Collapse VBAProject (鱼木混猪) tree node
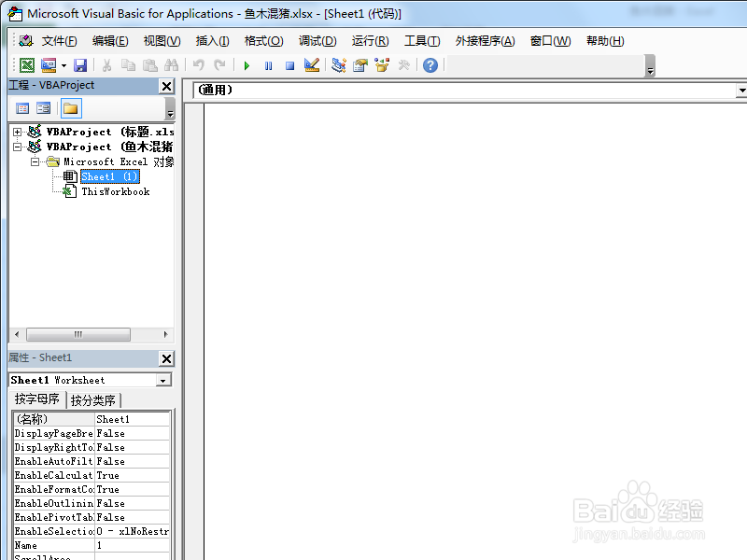 pyautogui.click(x=18, y=147)
